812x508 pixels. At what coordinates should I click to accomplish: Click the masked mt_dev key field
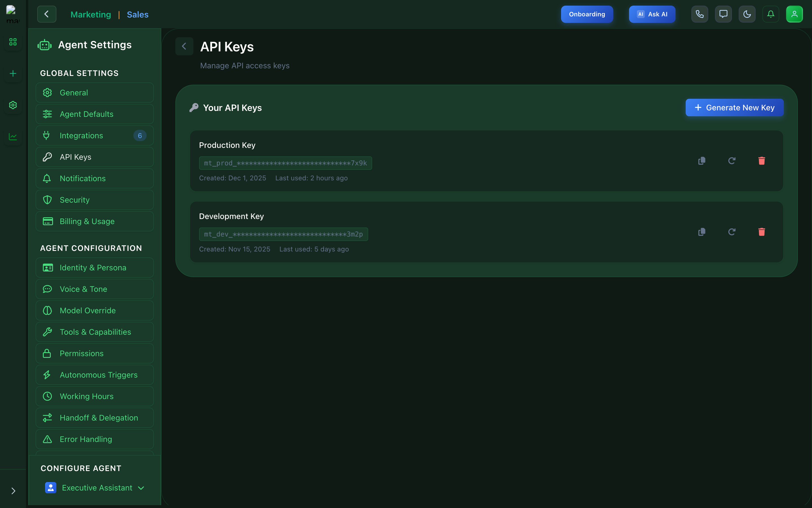284,234
